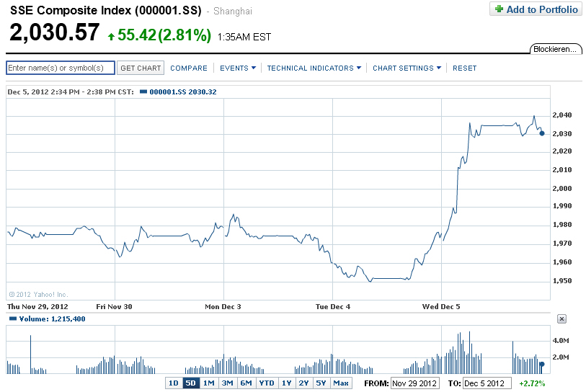Click the 4.0M volume axis label
Screen dimensions: 586x392
tap(561, 340)
